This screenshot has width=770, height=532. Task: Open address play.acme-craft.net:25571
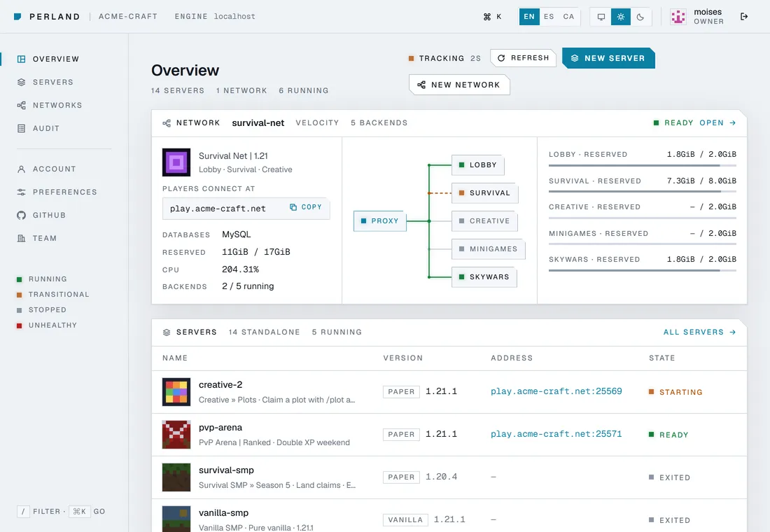pos(556,434)
